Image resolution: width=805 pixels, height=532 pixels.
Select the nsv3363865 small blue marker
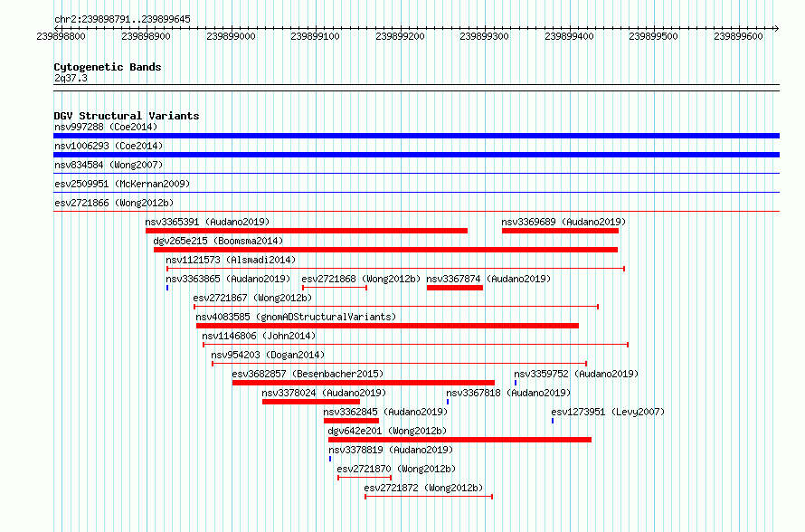[x=167, y=288]
